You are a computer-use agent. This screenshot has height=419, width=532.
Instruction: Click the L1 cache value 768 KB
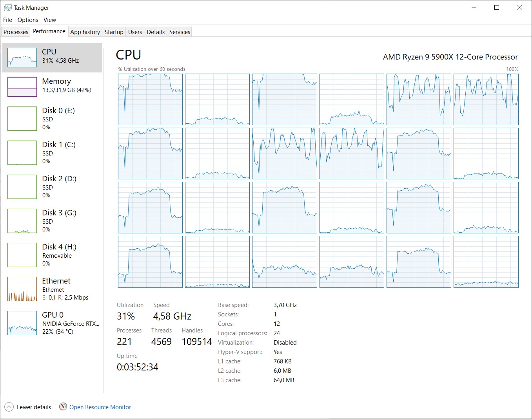point(283,361)
